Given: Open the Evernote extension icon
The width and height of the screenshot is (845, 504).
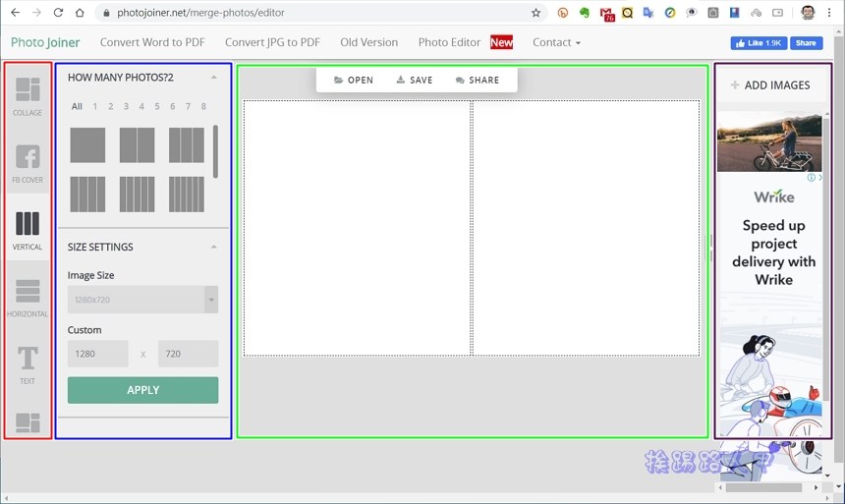Looking at the screenshot, I should [585, 13].
